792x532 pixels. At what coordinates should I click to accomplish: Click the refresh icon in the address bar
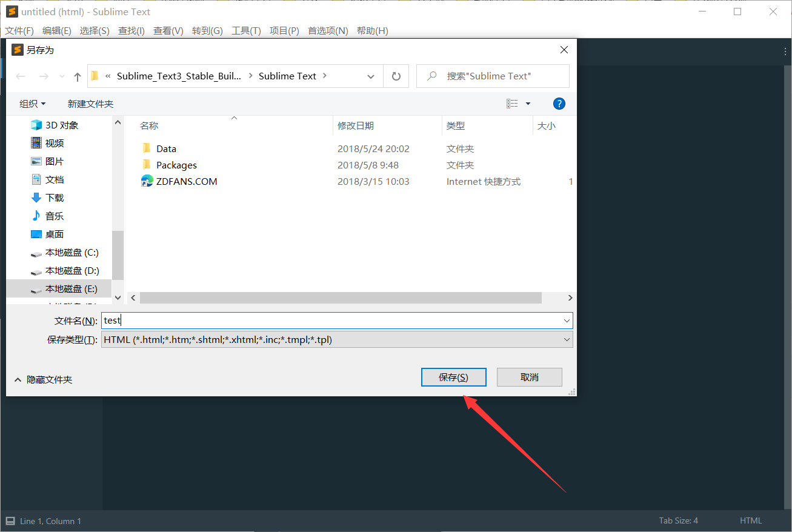click(396, 76)
